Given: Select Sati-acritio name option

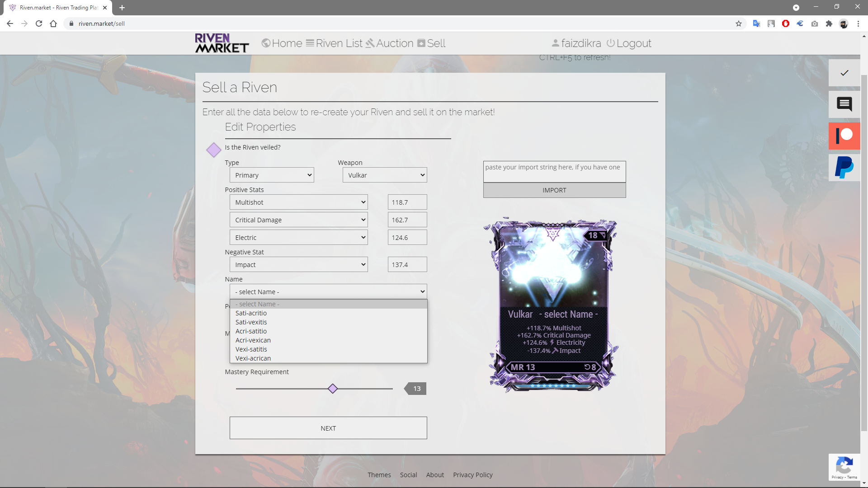Looking at the screenshot, I should coord(251,313).
